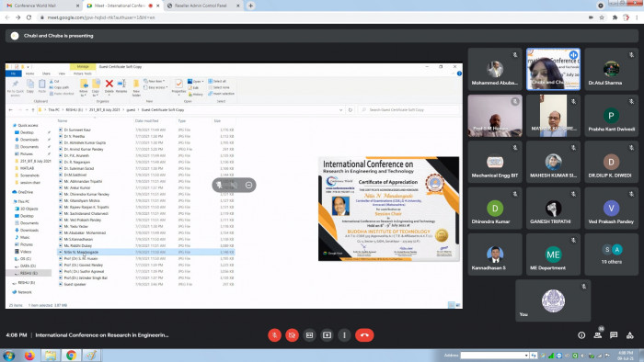This screenshot has width=644, height=362.
Task: Switch to the Conference World Mail tab
Action: pos(42,6)
